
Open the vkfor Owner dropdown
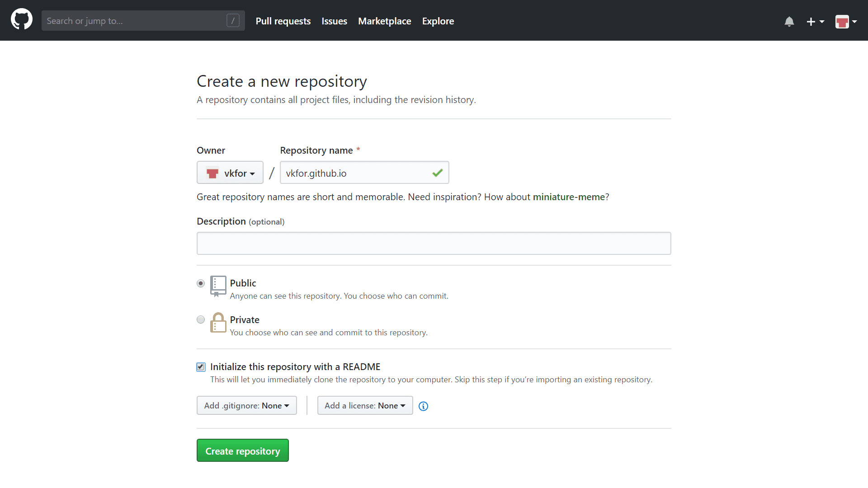coord(230,173)
